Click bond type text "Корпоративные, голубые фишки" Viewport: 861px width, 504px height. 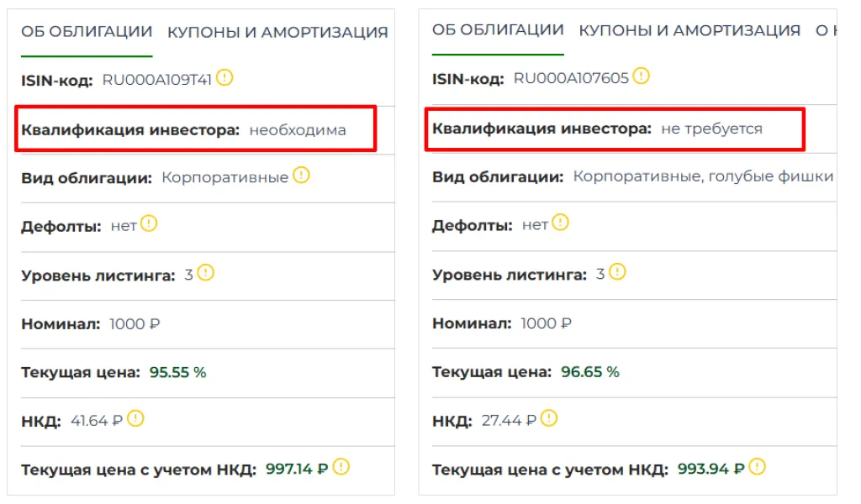tap(703, 176)
